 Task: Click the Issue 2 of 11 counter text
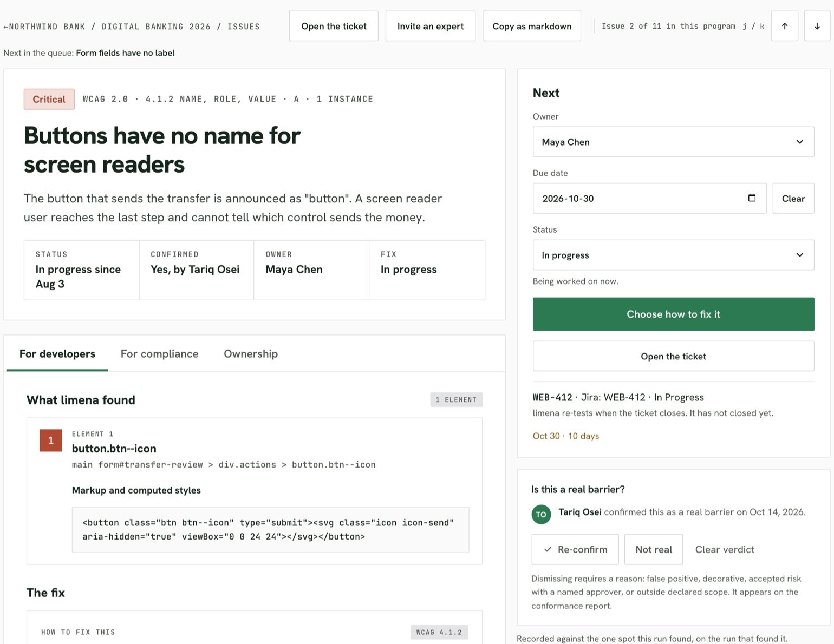668,26
